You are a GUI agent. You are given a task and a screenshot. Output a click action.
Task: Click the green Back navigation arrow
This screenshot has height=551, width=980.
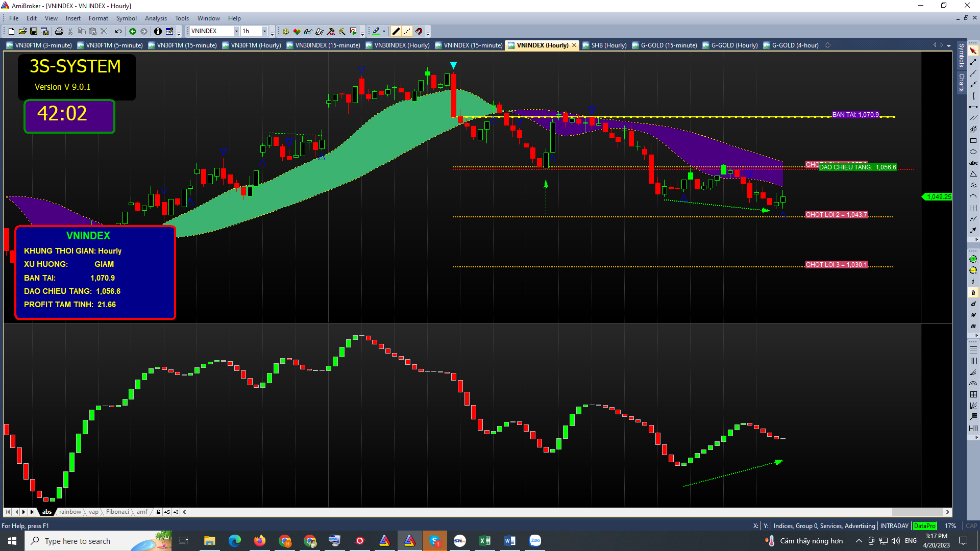(x=133, y=32)
